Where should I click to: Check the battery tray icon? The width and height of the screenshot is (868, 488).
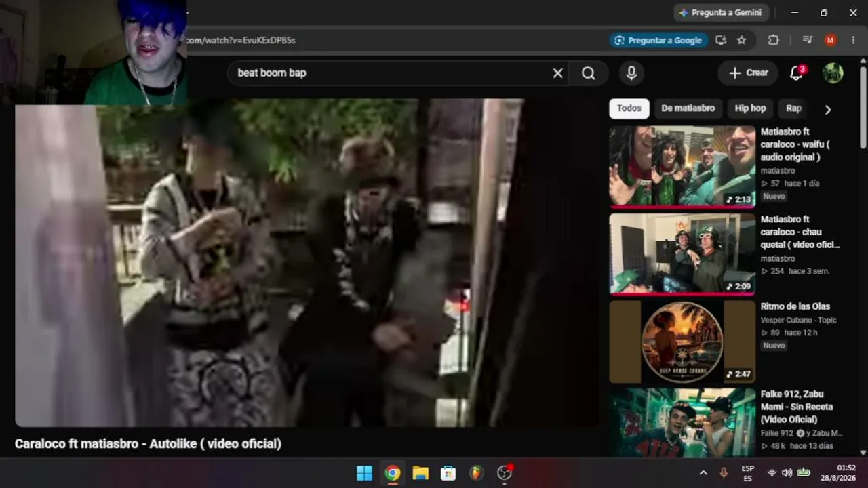coord(804,473)
